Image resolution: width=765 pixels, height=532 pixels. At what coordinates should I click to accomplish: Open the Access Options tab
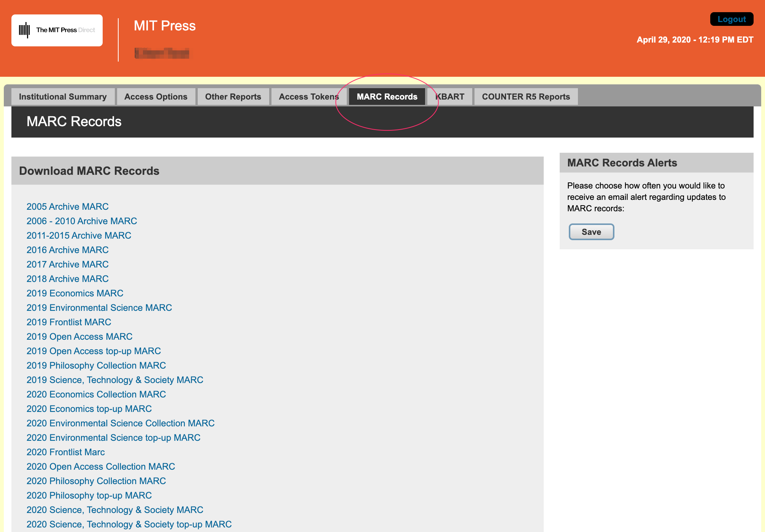(x=156, y=97)
